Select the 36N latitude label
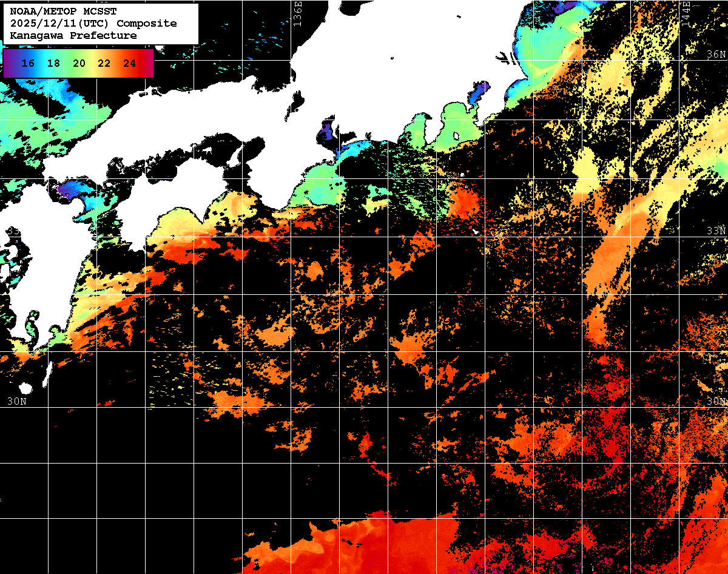Screen dimensions: 728x574 click(716, 55)
